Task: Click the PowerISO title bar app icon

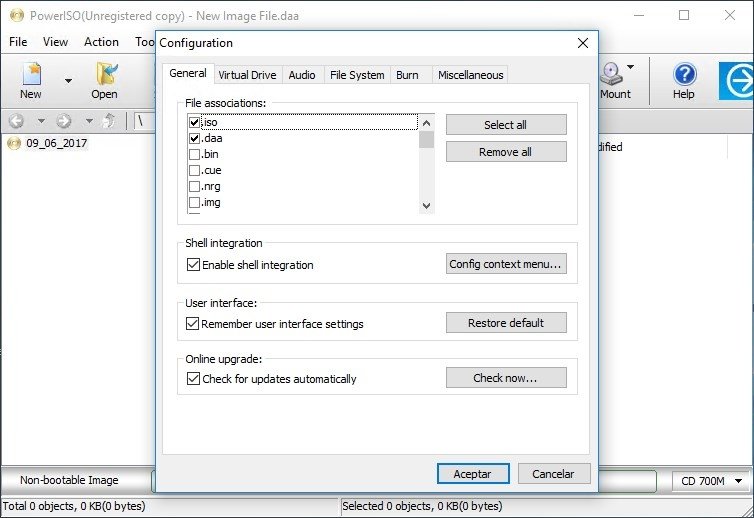Action: coord(16,15)
